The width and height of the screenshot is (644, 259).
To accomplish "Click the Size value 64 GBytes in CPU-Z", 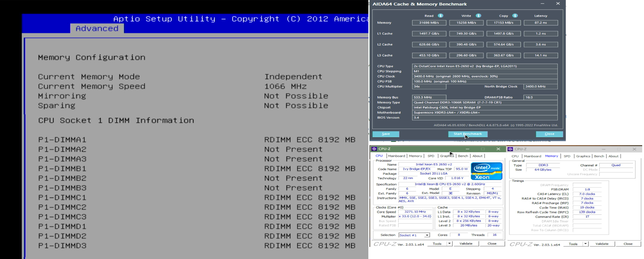I will point(543,170).
